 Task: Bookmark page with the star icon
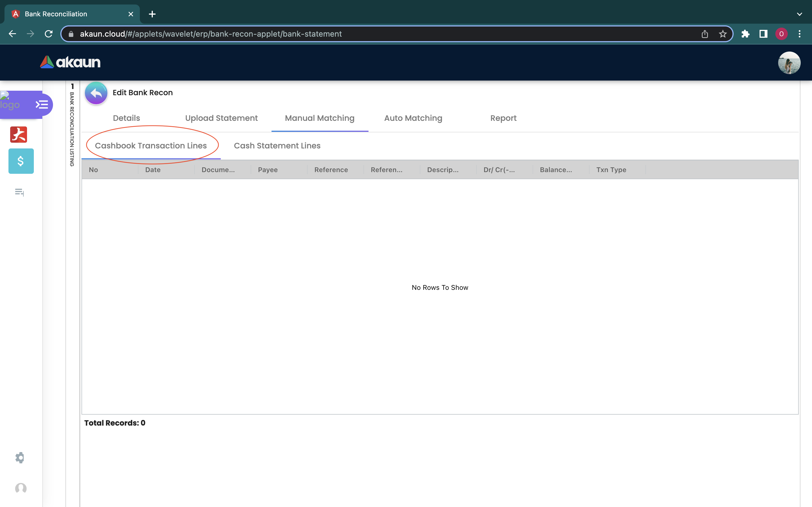(x=723, y=34)
